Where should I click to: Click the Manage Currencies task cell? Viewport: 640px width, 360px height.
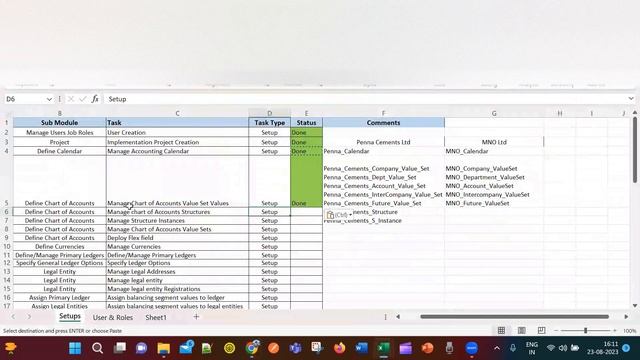177,247
